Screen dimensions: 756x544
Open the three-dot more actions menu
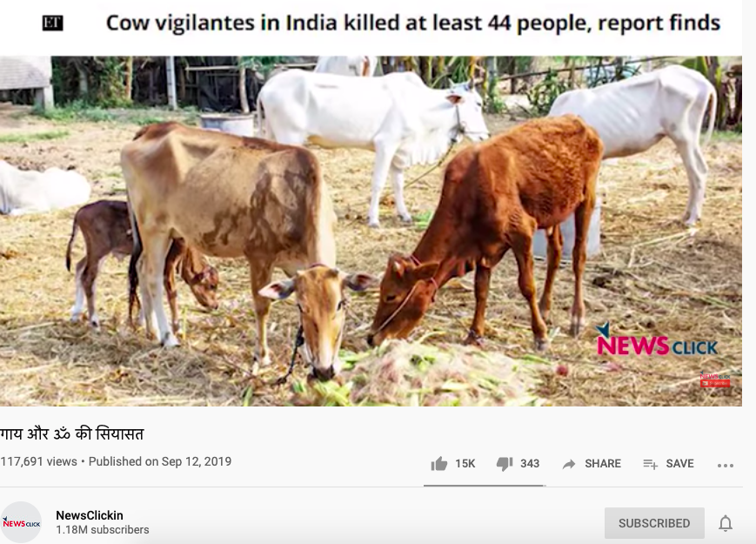(726, 466)
